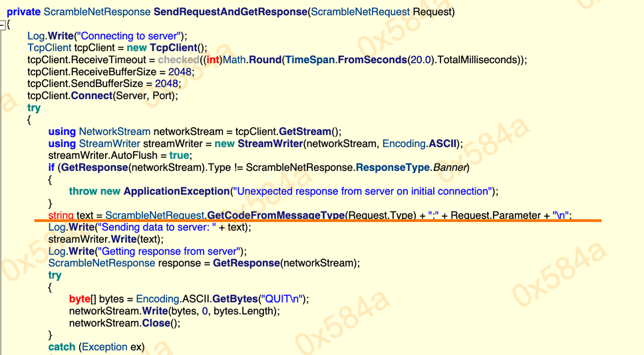644x355 pixels.
Task: Open the ApplicationException class reference
Action: coord(176,191)
